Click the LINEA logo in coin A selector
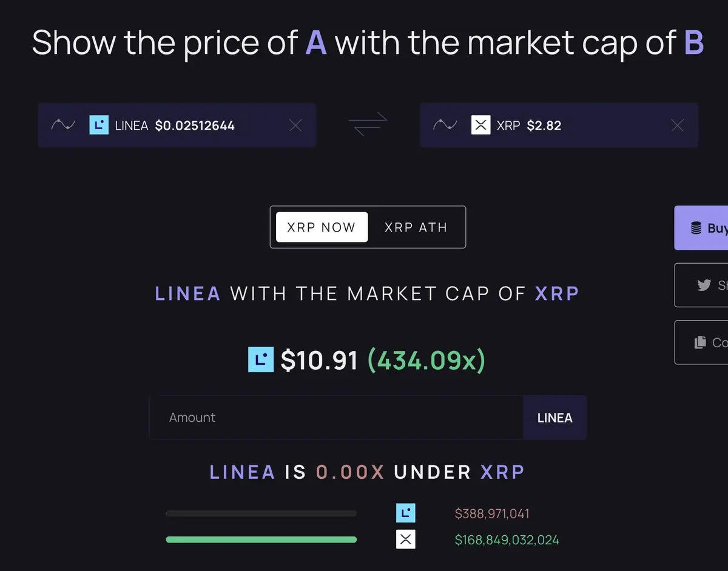The image size is (728, 571). pos(99,125)
